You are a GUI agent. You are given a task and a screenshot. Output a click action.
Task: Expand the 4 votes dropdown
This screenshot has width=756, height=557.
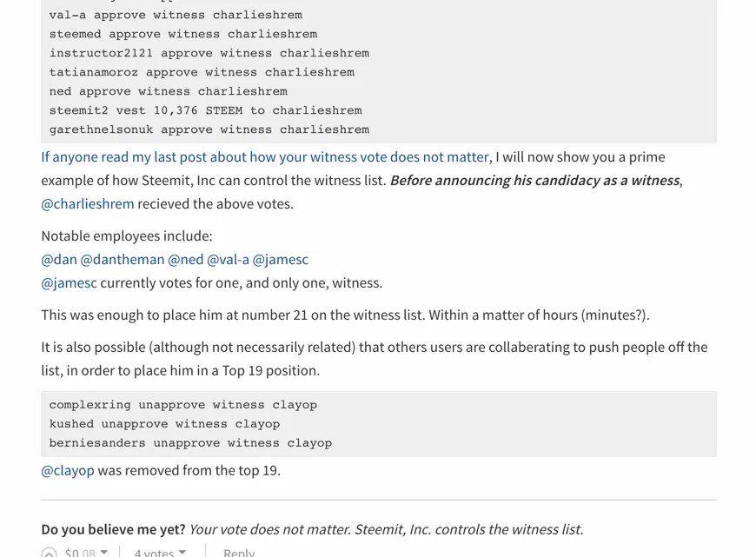tap(182, 553)
